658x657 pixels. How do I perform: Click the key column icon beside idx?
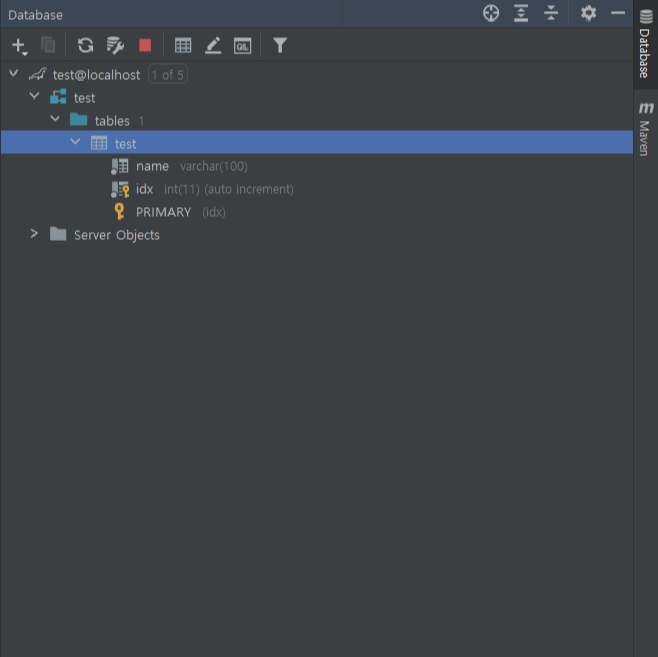(x=120, y=189)
